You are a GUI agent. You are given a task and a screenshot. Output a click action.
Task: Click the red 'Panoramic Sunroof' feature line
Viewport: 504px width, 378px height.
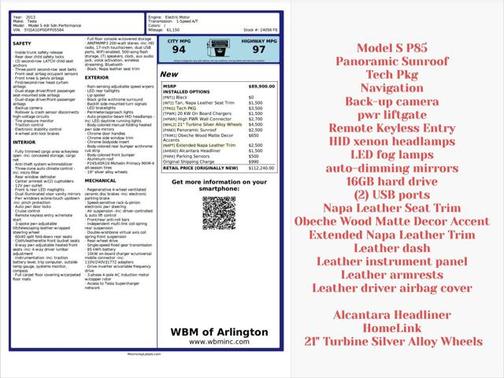point(392,61)
